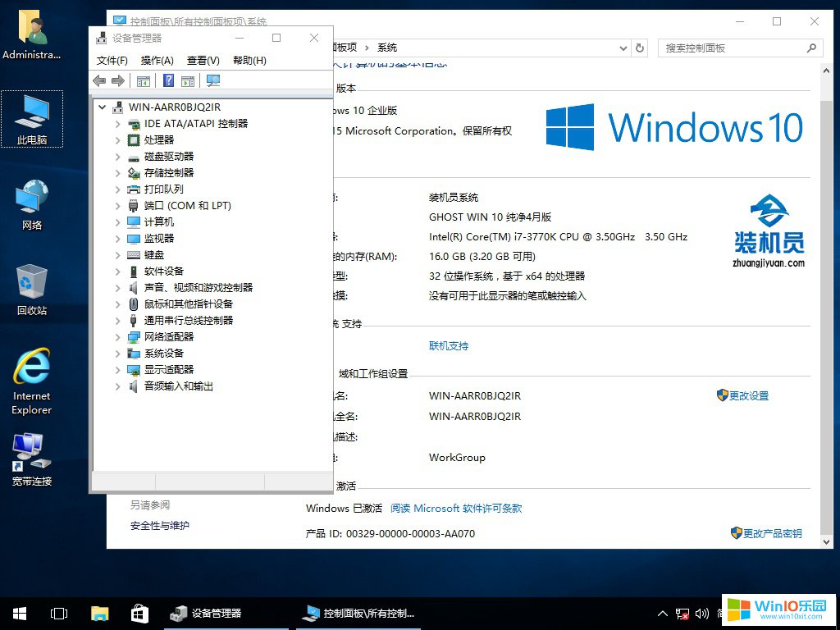Toggle the show/hide console tree toolbar icon
The height and width of the screenshot is (630, 840).
click(x=143, y=81)
